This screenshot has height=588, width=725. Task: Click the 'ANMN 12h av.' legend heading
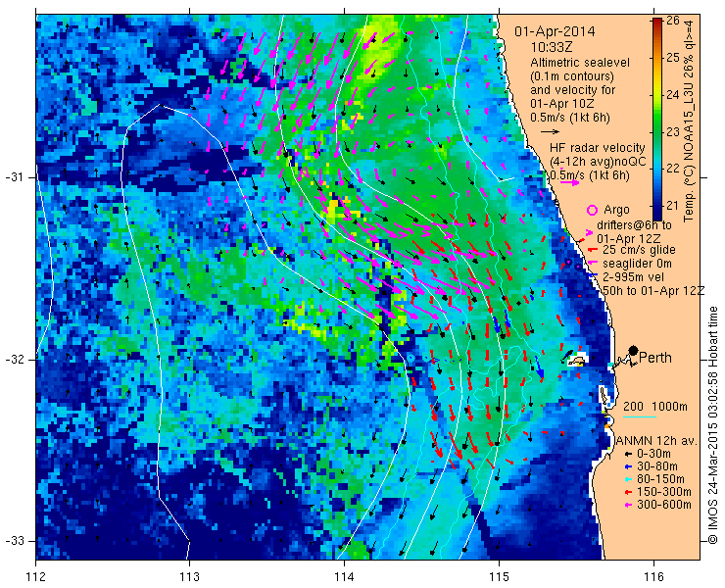tap(657, 441)
